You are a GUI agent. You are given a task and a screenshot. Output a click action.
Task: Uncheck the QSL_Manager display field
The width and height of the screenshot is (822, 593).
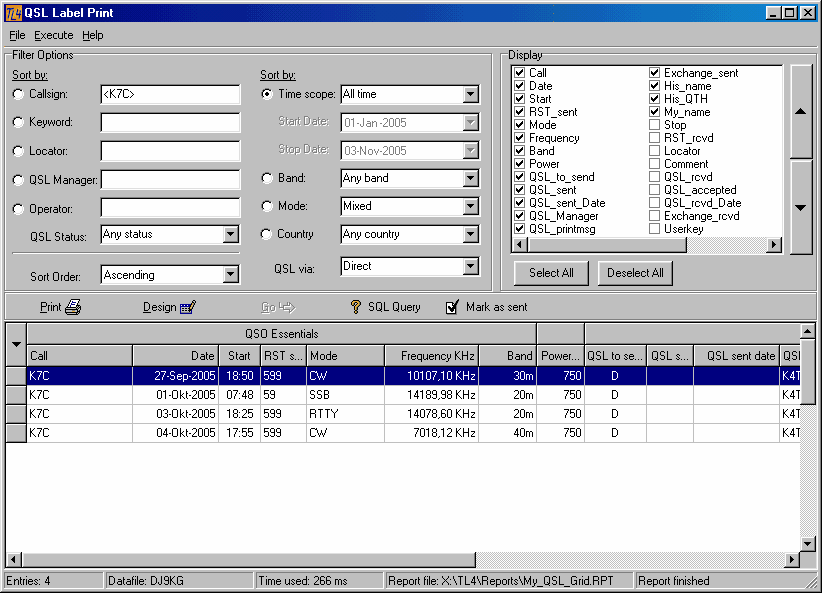pos(520,215)
